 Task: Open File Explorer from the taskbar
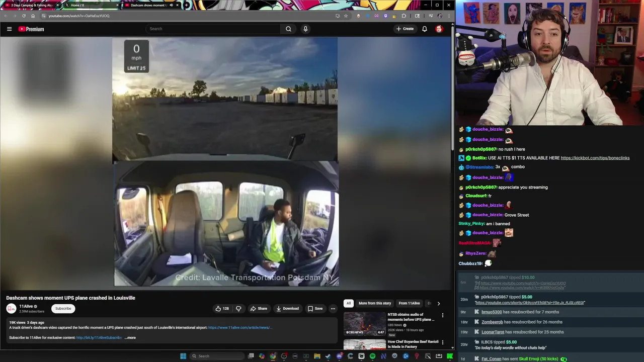click(317, 356)
